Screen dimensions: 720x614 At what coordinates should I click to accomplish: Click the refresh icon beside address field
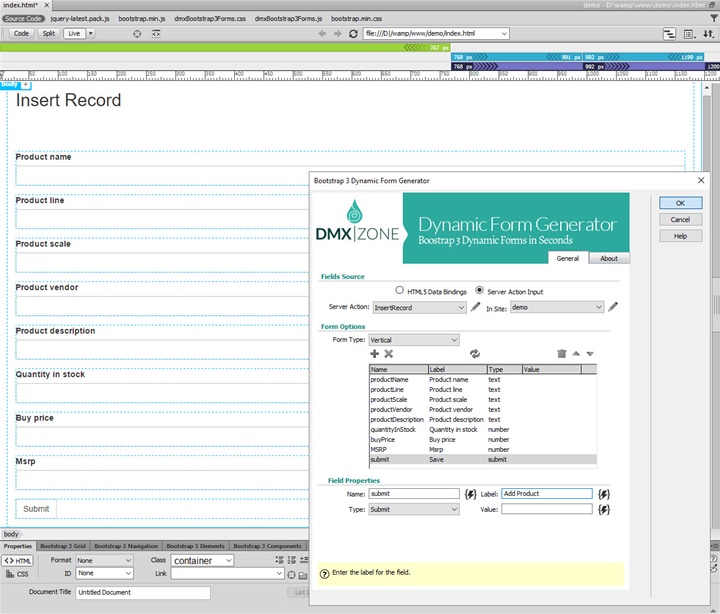pyautogui.click(x=353, y=34)
